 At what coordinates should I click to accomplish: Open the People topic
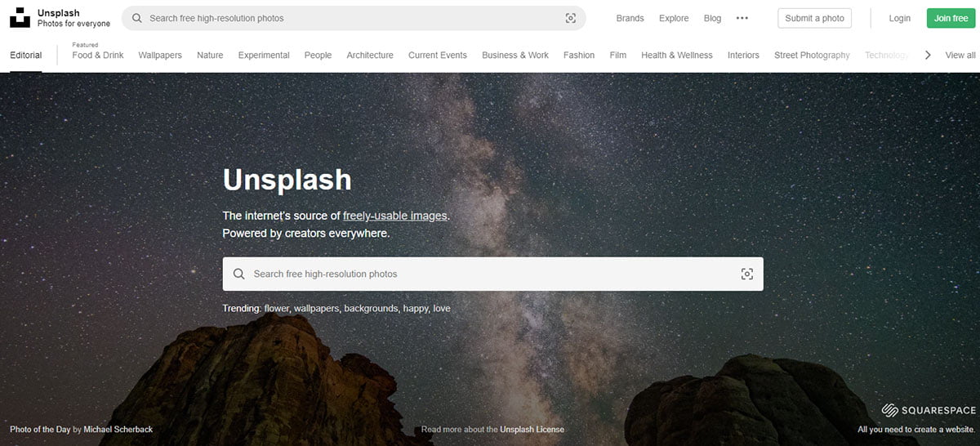(318, 56)
